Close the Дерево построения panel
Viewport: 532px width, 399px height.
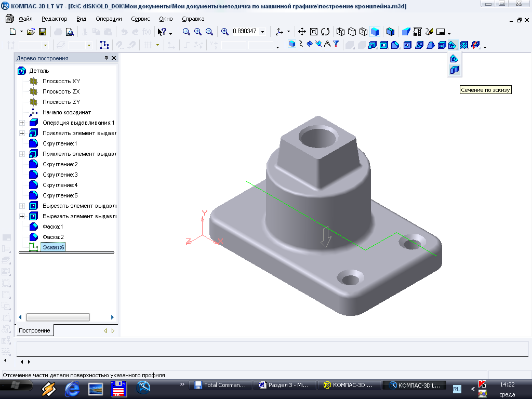(114, 58)
